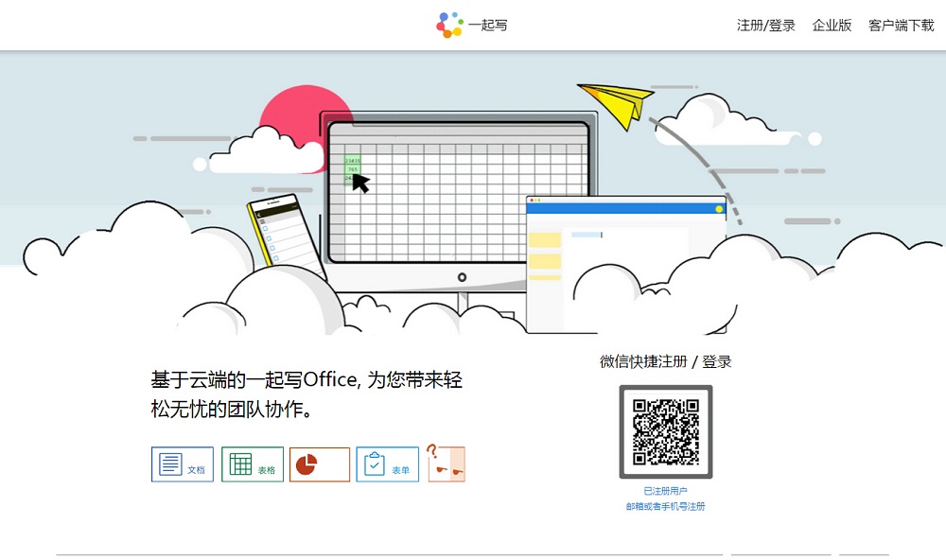Viewport: 946px width, 560px height.
Task: Click the 一起写 colorful logo icon
Action: [449, 25]
